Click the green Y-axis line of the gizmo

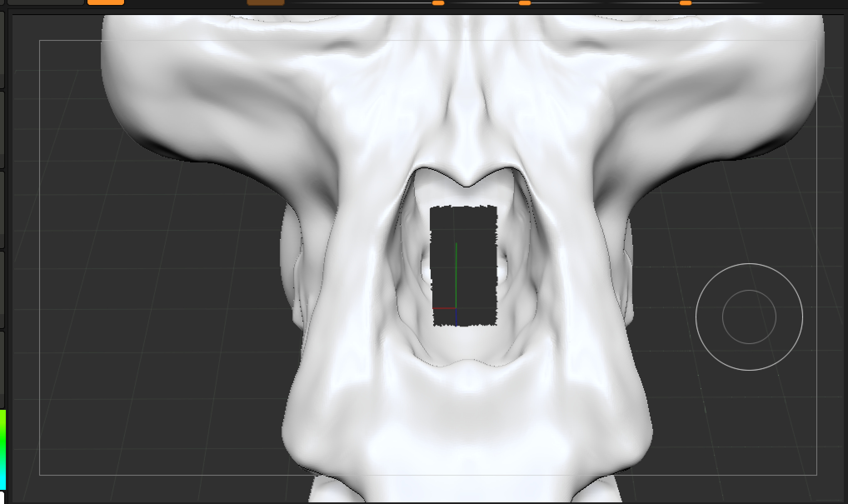tap(456, 275)
